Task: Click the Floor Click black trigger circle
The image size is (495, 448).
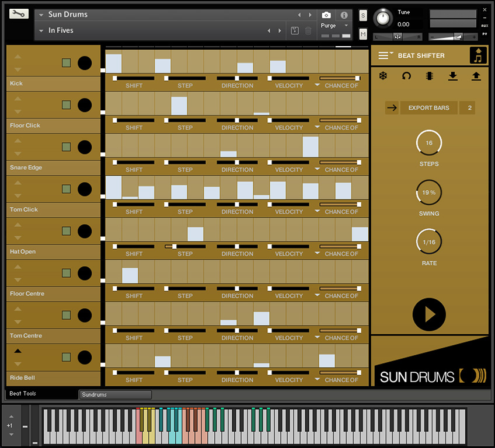Action: point(85,105)
